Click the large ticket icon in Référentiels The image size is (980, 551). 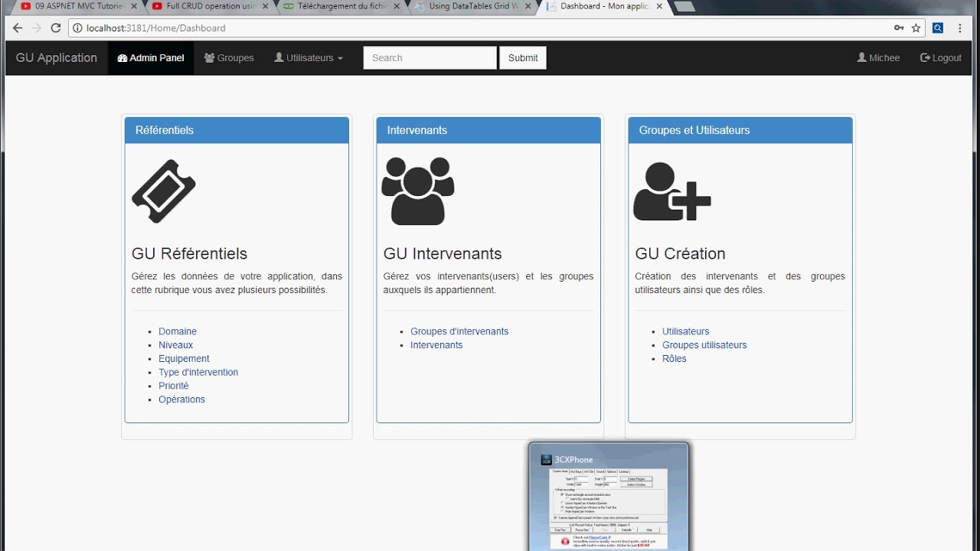[164, 191]
